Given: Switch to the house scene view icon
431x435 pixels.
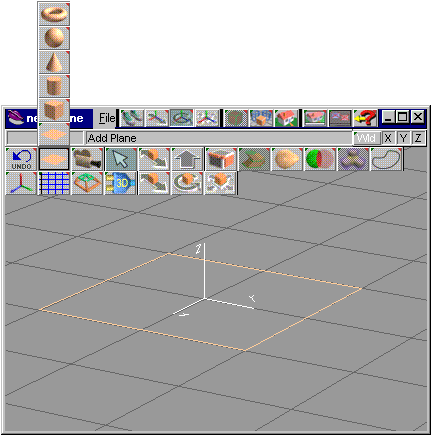Looking at the screenshot, I should [286, 118].
